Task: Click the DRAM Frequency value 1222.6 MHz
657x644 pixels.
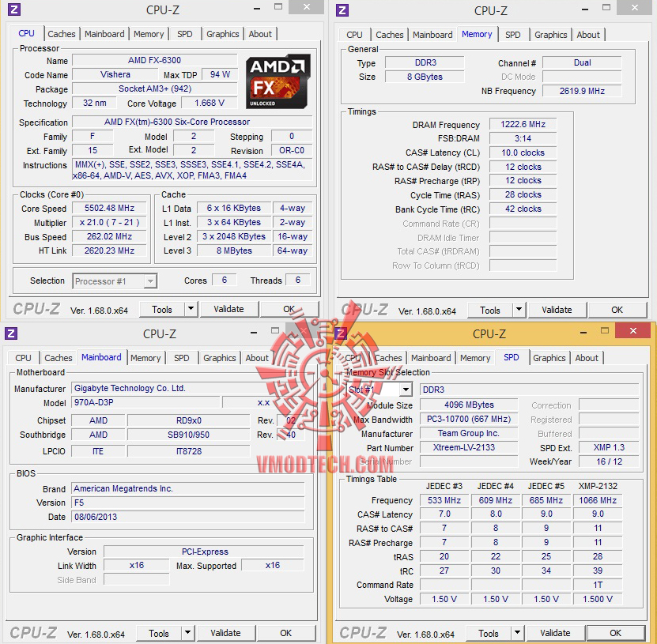Action: tap(523, 124)
